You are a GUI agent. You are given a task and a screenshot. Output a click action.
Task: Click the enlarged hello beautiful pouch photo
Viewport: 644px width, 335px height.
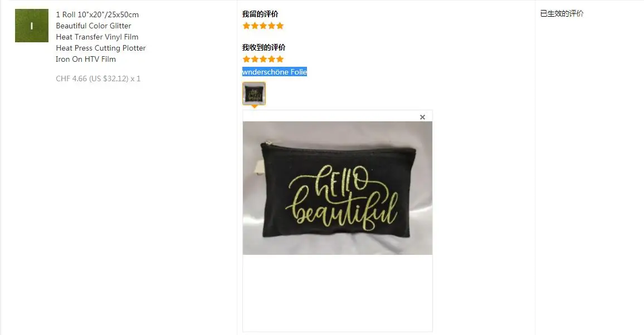click(x=338, y=188)
